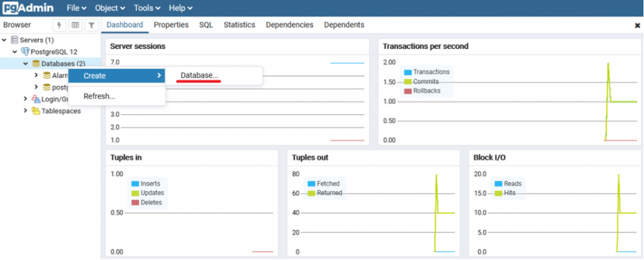Open the Statistics tab

(x=239, y=25)
